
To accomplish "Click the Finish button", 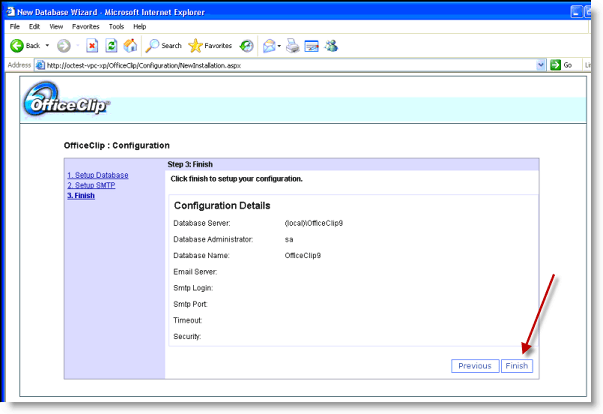I will point(516,366).
